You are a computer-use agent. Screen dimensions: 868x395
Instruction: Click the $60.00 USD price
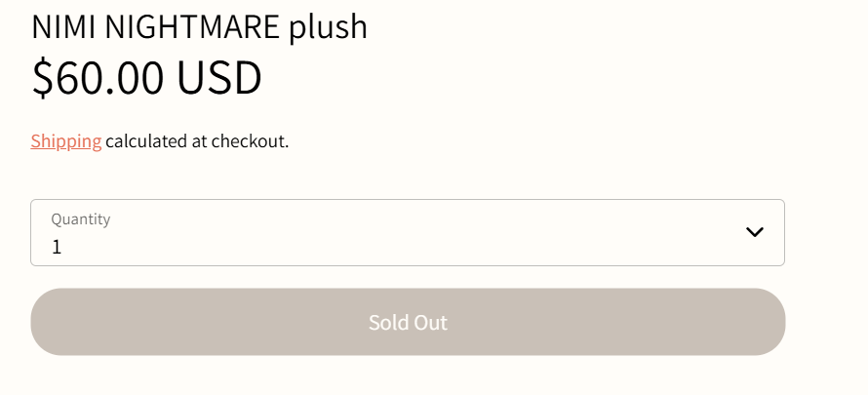(x=146, y=78)
